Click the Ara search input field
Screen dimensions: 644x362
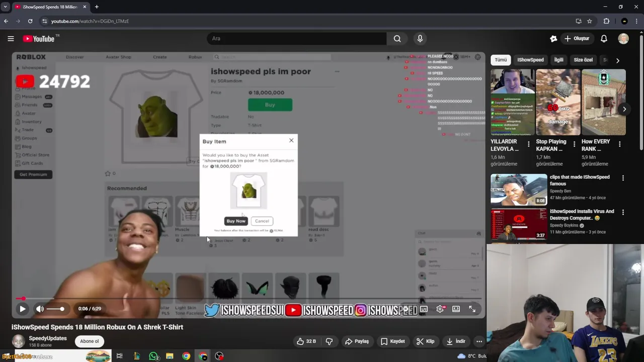(297, 39)
